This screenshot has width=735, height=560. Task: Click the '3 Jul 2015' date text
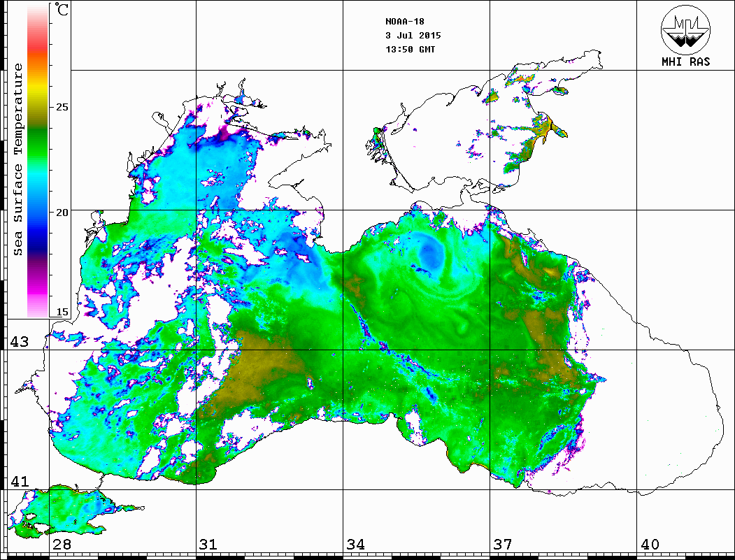[x=413, y=35]
